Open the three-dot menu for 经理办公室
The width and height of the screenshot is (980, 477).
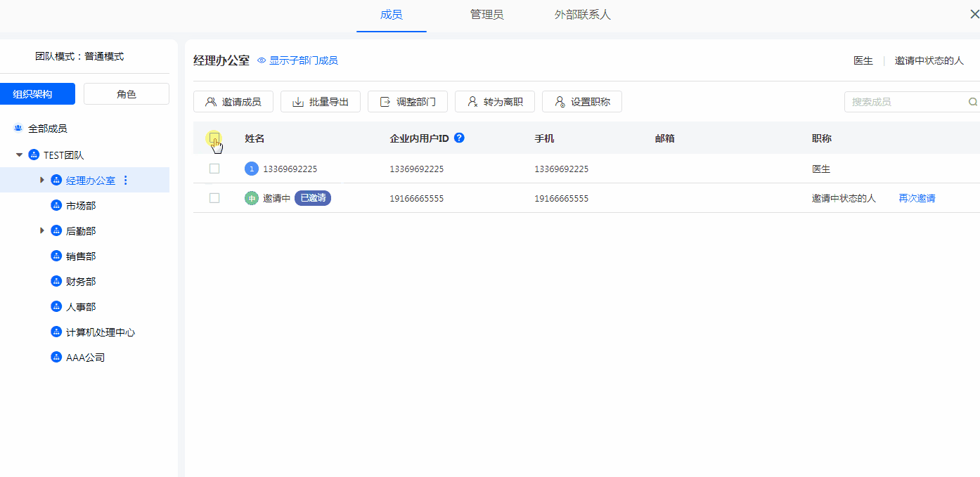click(x=126, y=181)
